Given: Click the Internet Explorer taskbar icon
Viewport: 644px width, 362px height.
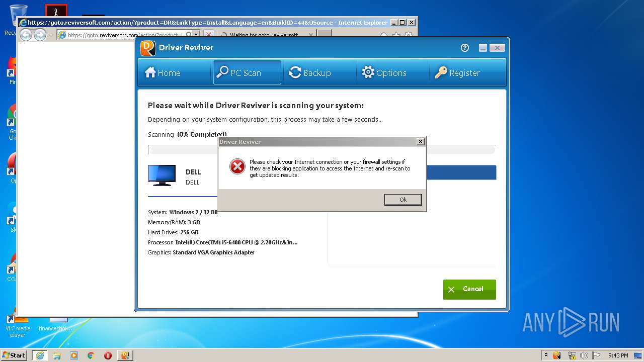Looking at the screenshot, I should tap(40, 355).
